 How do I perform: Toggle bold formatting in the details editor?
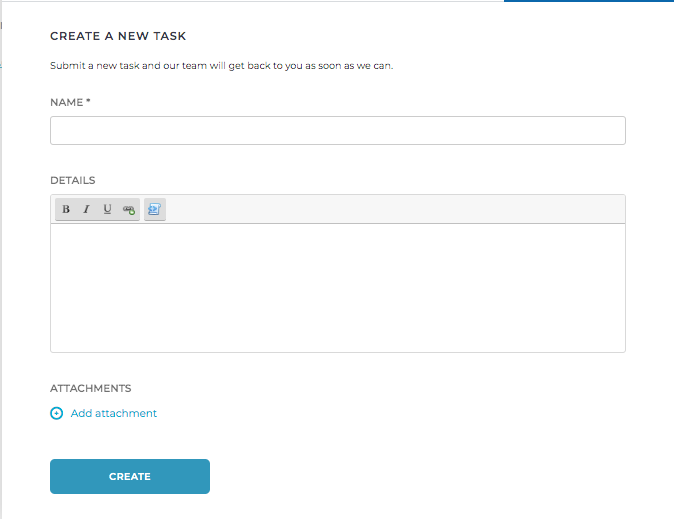pyautogui.click(x=66, y=210)
